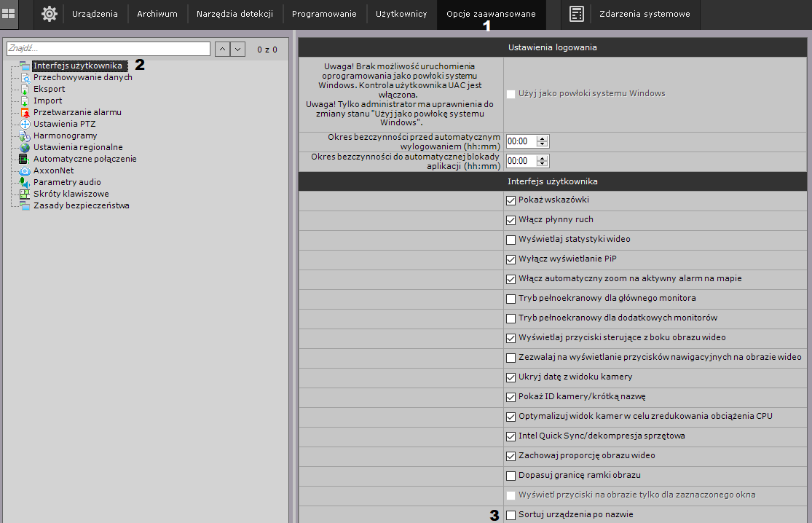Click the Zdarzenia systemowe log icon
This screenshot has height=523, width=812.
click(577, 14)
